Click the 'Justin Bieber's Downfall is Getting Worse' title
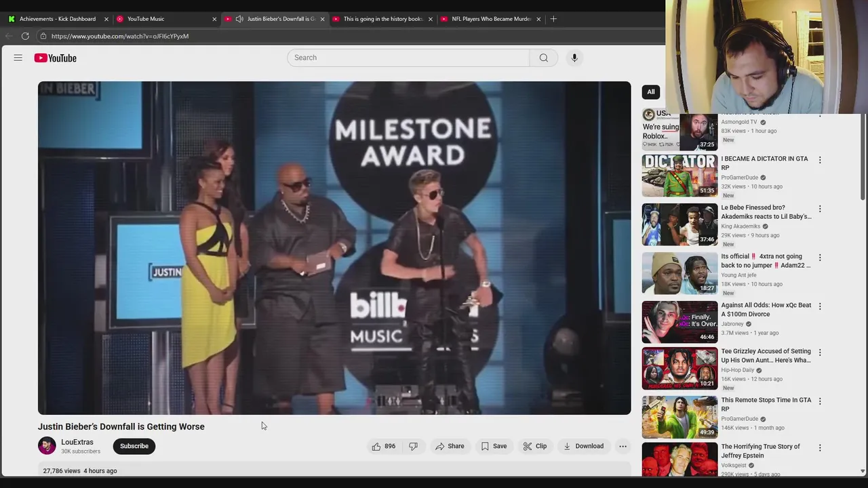The height and width of the screenshot is (488, 868). pyautogui.click(x=121, y=426)
